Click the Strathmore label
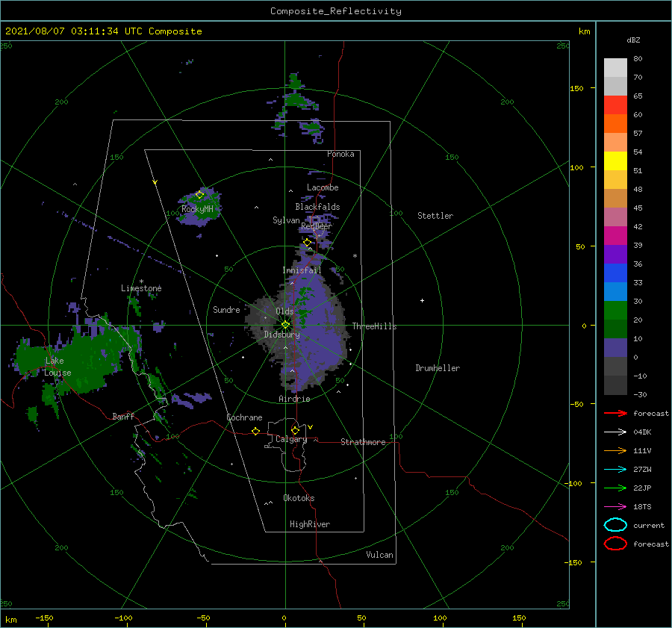 (363, 442)
